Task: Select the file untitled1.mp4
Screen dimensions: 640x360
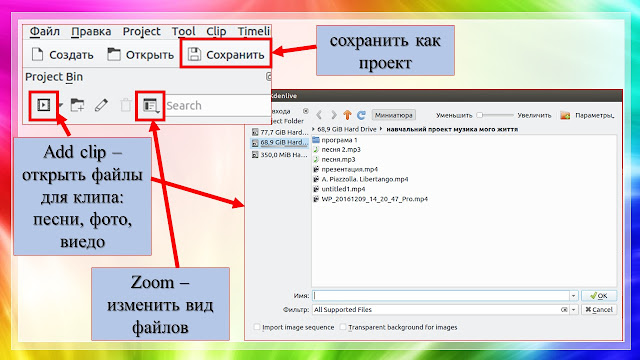Action: (x=339, y=189)
